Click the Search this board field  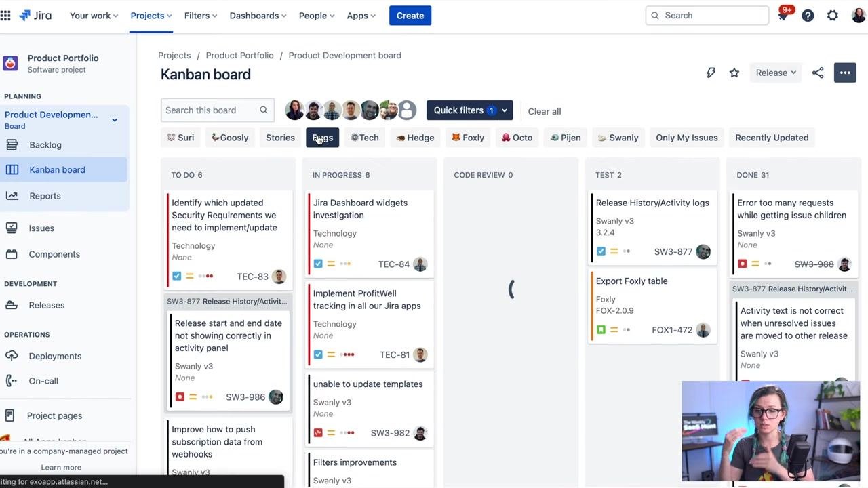(x=218, y=110)
